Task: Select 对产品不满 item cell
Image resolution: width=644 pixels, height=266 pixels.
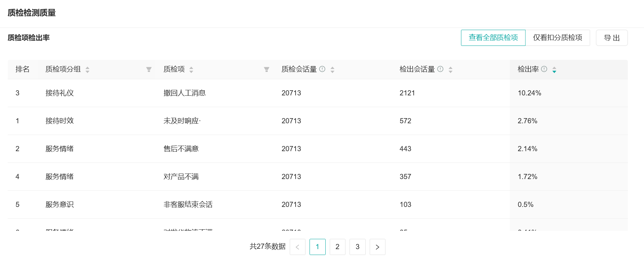Action: tap(181, 177)
